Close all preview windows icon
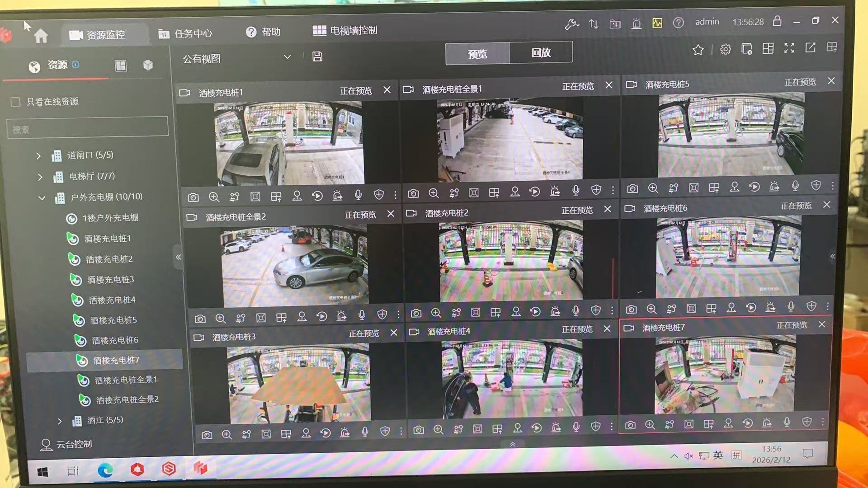Image resolution: width=868 pixels, height=488 pixels. coord(746,49)
